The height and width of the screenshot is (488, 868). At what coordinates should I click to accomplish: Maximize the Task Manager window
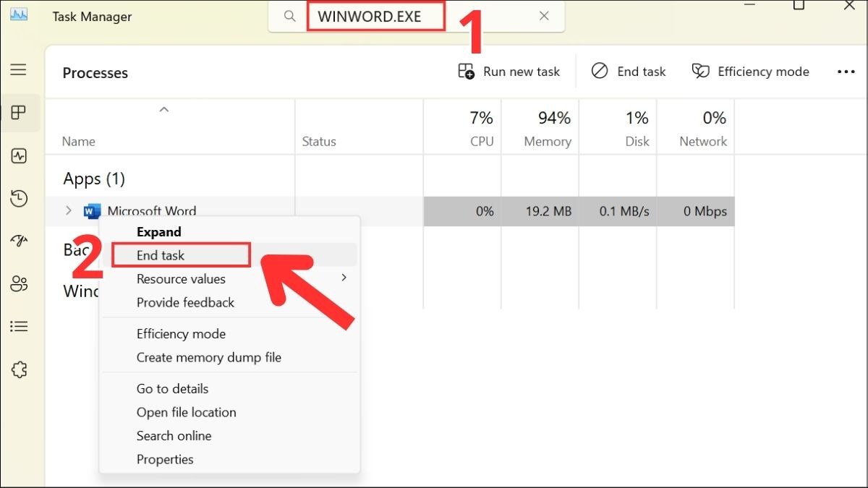click(799, 4)
